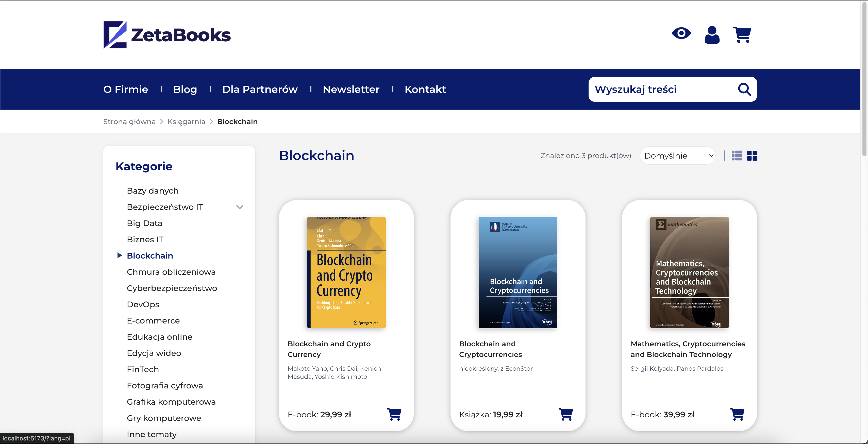This screenshot has width=868, height=444.
Task: Open Mathematics, Cryptocurrencies cover image
Action: pos(689,272)
